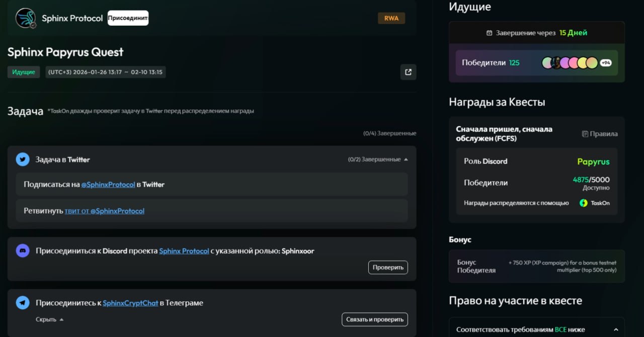The width and height of the screenshot is (644, 337).
Task: Click the Идущие status badge
Action: click(x=24, y=72)
